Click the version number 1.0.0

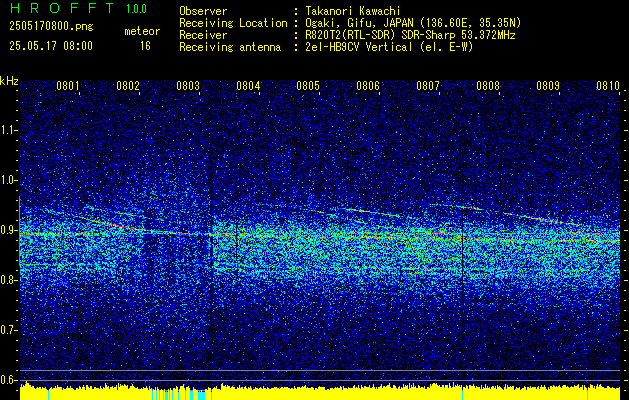(x=136, y=8)
